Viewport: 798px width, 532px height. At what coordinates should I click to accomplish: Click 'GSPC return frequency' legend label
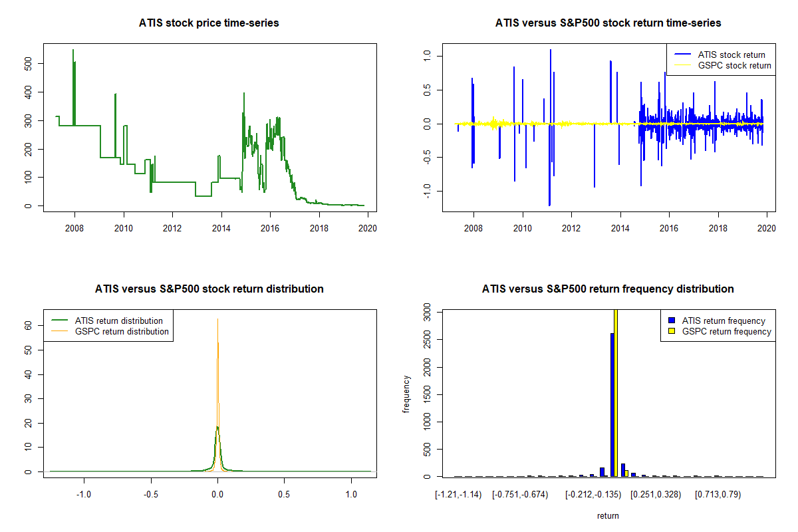(726, 331)
